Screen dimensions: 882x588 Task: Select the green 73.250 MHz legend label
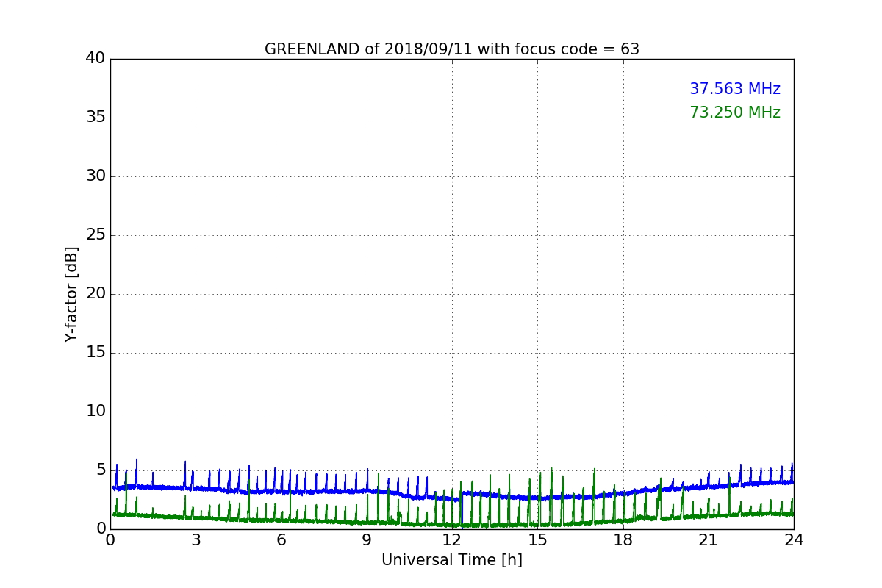coord(735,112)
